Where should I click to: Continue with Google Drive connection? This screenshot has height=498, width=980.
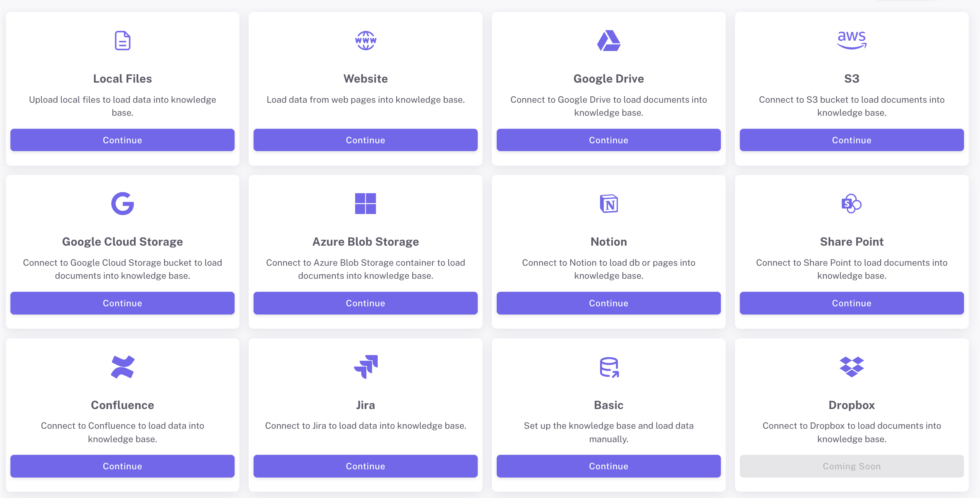(608, 140)
